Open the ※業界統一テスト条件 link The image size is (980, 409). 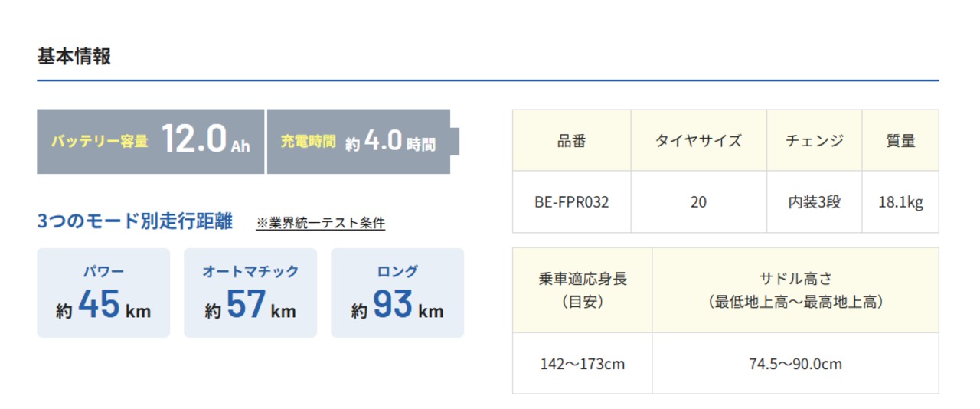(x=320, y=223)
